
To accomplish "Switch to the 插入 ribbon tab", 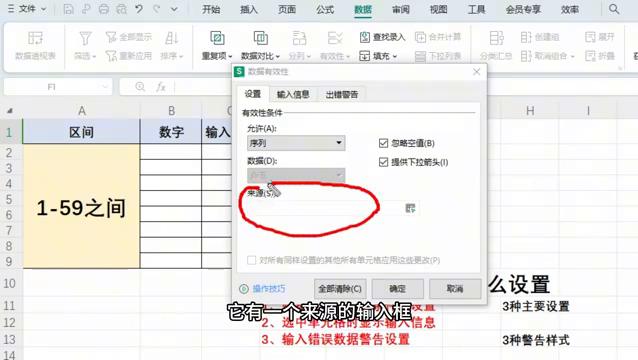I will coord(249,9).
